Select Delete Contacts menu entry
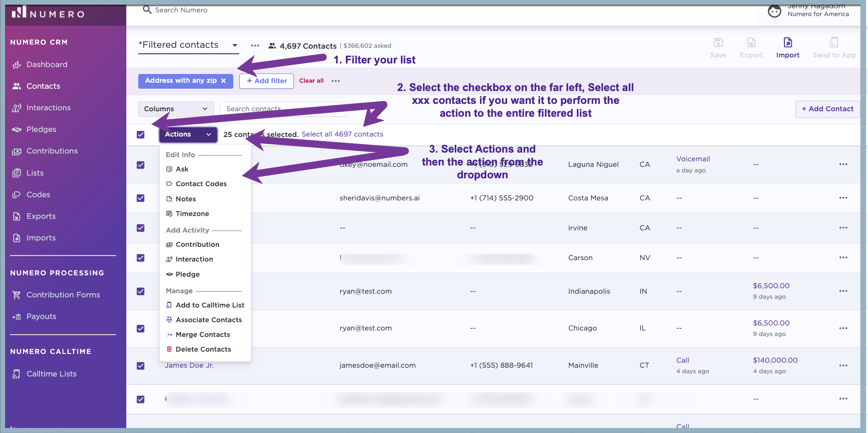 203,349
